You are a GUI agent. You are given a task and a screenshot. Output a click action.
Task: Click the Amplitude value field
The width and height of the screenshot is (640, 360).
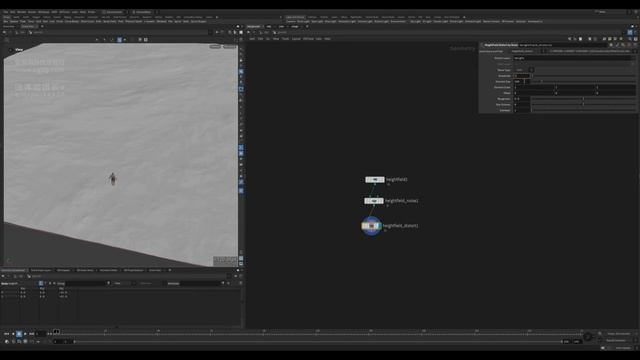[522, 76]
